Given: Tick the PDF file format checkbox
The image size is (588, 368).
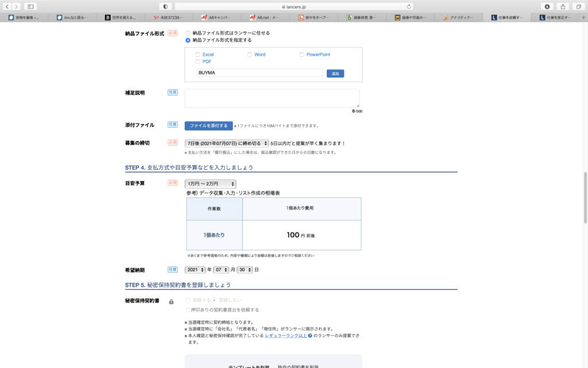Looking at the screenshot, I should [198, 62].
